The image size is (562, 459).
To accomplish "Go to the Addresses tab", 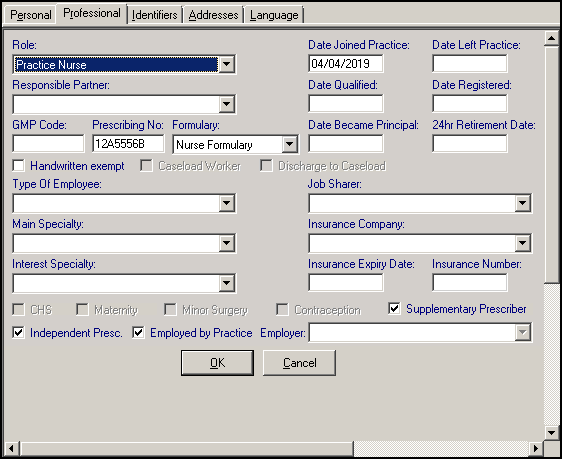I will (x=213, y=15).
